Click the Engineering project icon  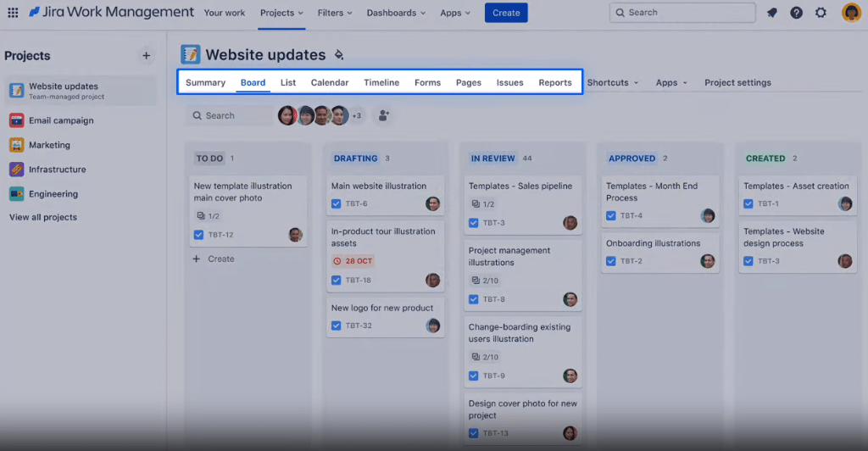point(17,193)
